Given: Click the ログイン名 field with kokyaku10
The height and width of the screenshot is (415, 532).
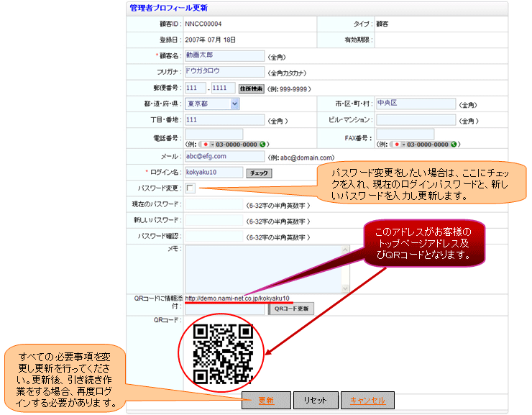Looking at the screenshot, I should pyautogui.click(x=214, y=173).
